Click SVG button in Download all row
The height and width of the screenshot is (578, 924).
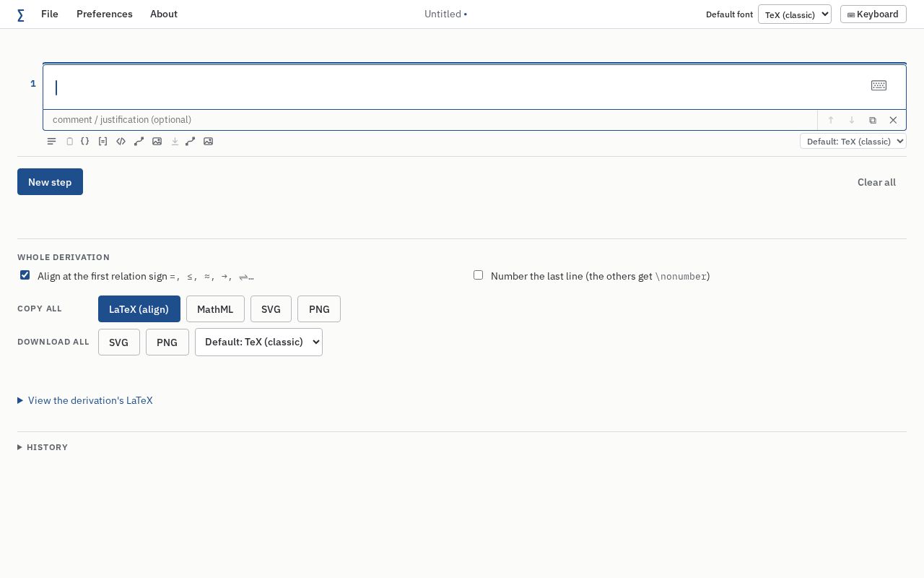(119, 342)
